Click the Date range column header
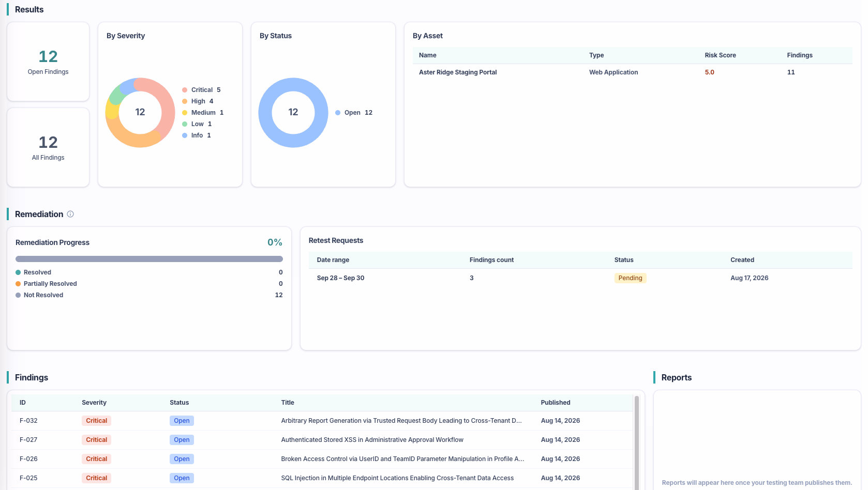Viewport: 868px width, 490px height. [333, 260]
